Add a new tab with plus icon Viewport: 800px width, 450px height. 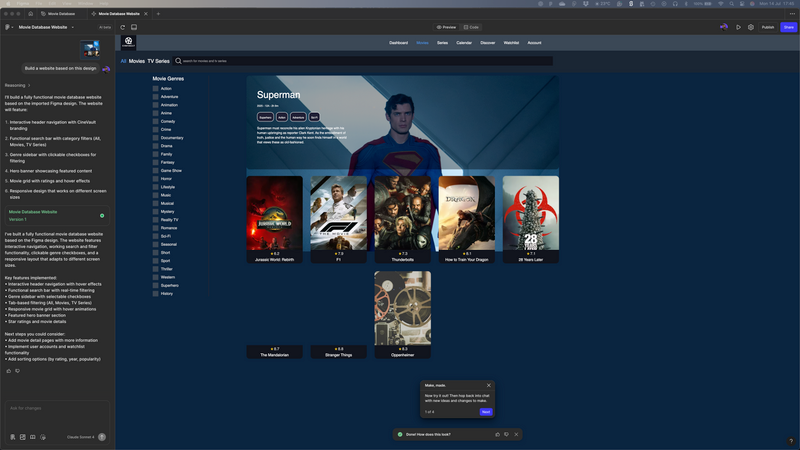pos(158,14)
